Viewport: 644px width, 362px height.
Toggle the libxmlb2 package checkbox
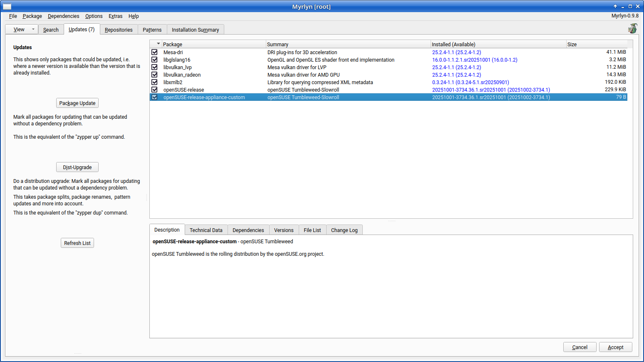point(154,82)
